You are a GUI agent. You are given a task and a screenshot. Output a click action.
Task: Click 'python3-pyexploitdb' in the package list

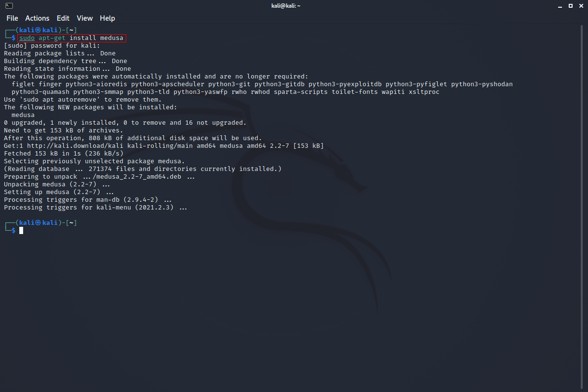pos(345,84)
